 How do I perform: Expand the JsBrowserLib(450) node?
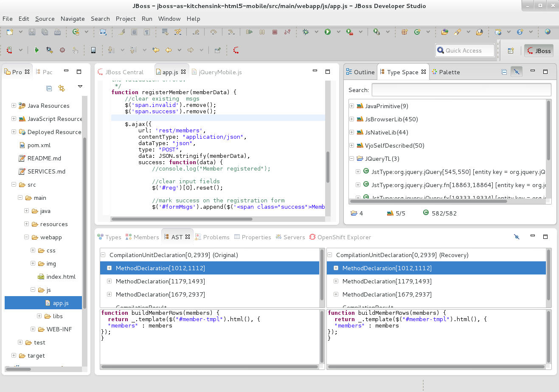pos(351,119)
